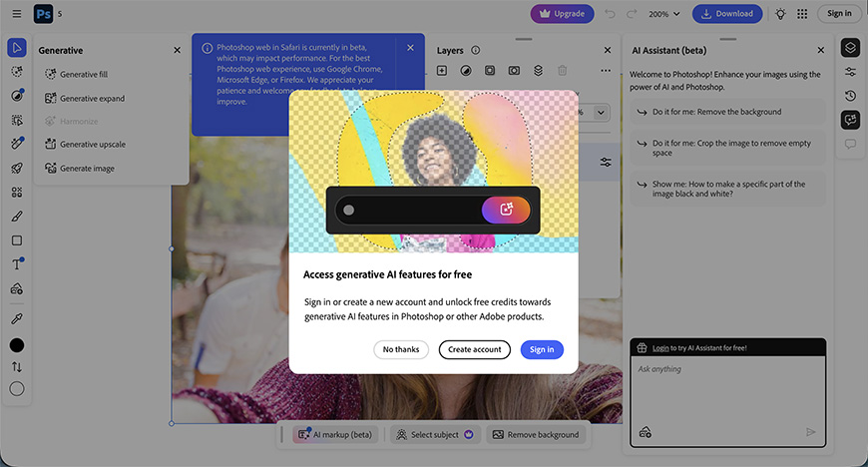
Task: Open the comments speech bubble icon
Action: [850, 144]
